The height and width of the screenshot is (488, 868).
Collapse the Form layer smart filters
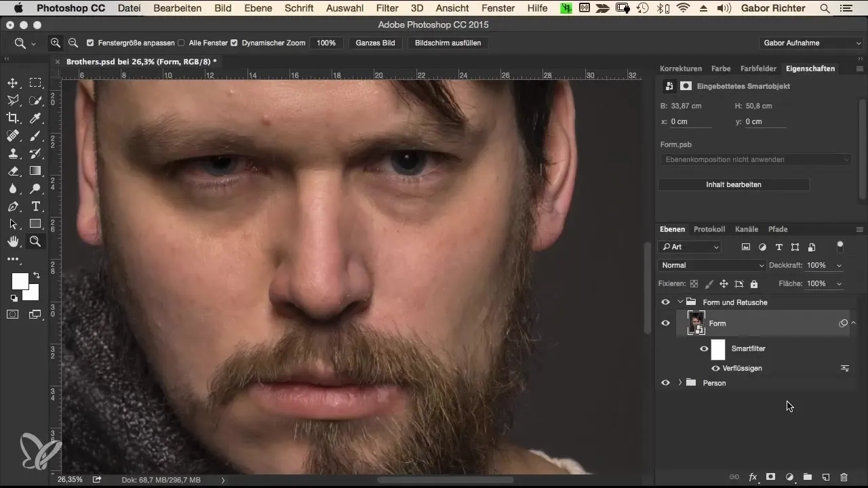pyautogui.click(x=854, y=323)
